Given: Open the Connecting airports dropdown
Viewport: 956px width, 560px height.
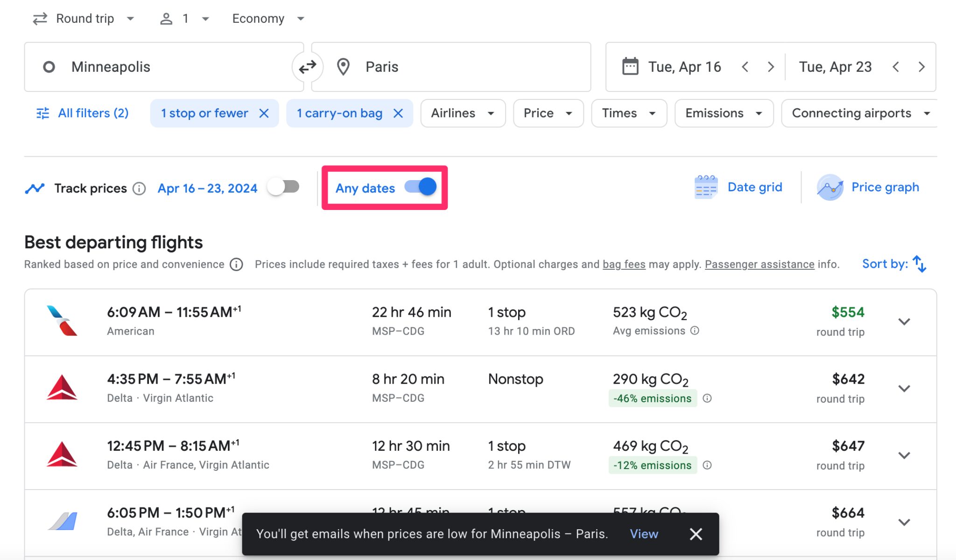Looking at the screenshot, I should coord(859,113).
